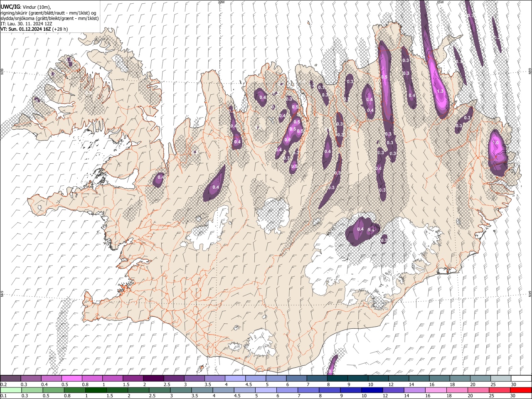Click the pale green 0.1 swatch in bottom legend row
Image resolution: width=532 pixels, height=399 pixels.
[x=11, y=390]
